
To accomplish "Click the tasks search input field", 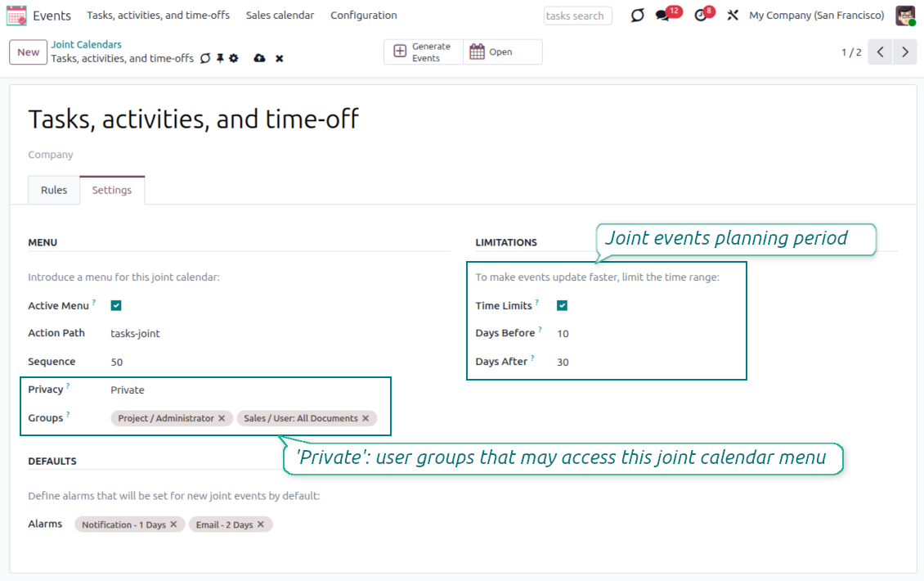I will point(577,16).
